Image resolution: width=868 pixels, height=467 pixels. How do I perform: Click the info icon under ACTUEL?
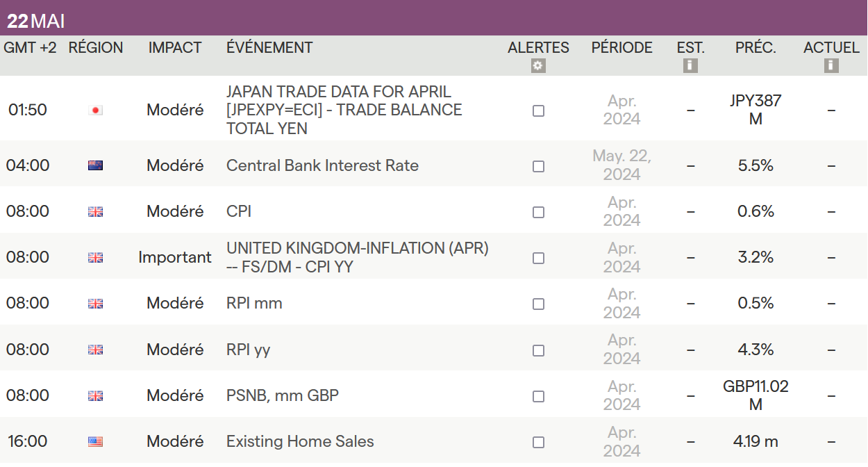pyautogui.click(x=831, y=66)
